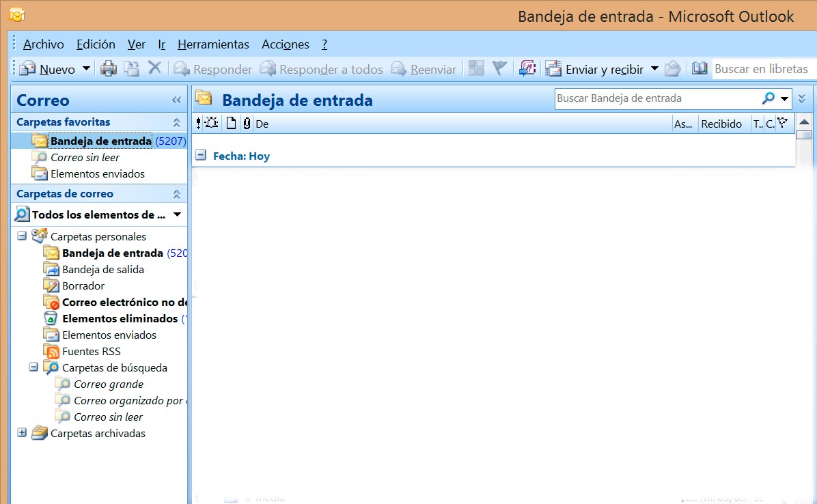The width and height of the screenshot is (817, 504).
Task: Open the Bandeja de salida folder
Action: click(x=102, y=270)
